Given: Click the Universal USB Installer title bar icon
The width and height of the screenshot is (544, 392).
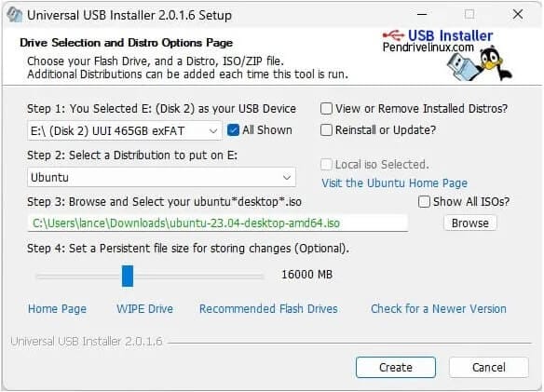Looking at the screenshot, I should [x=15, y=15].
